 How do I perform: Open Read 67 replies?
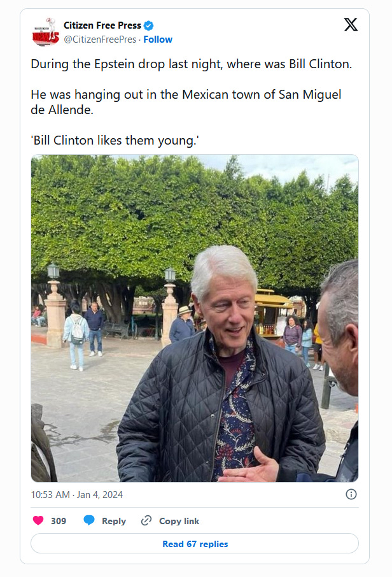point(195,543)
